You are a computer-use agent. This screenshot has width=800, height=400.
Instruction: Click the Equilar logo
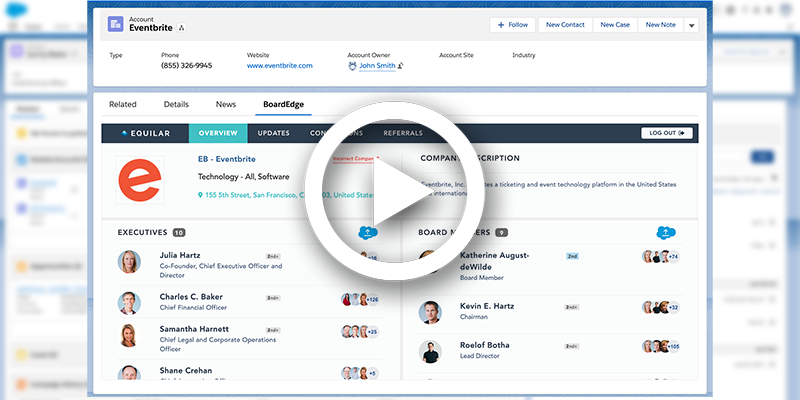coord(145,134)
